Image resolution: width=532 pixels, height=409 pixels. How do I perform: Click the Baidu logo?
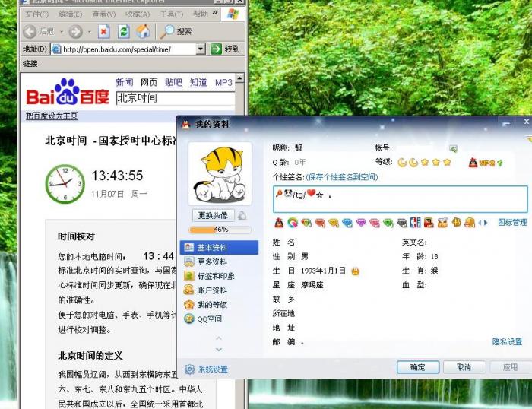(x=68, y=92)
